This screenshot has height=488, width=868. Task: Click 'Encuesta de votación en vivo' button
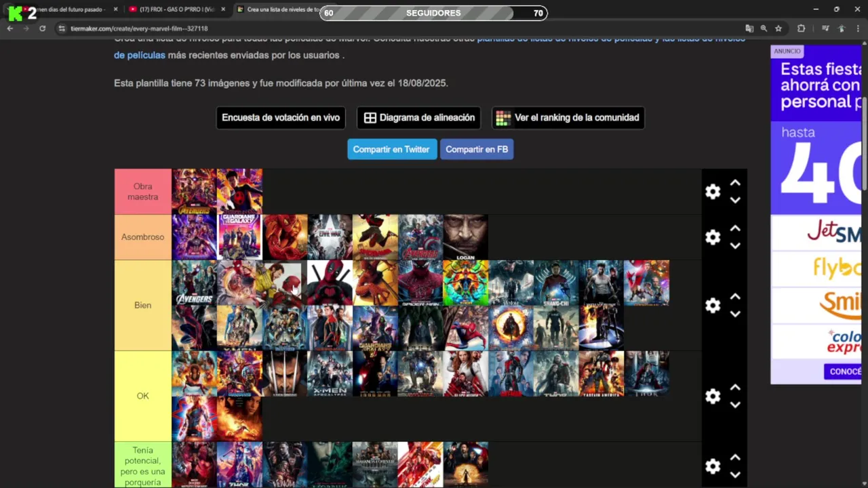coord(281,118)
